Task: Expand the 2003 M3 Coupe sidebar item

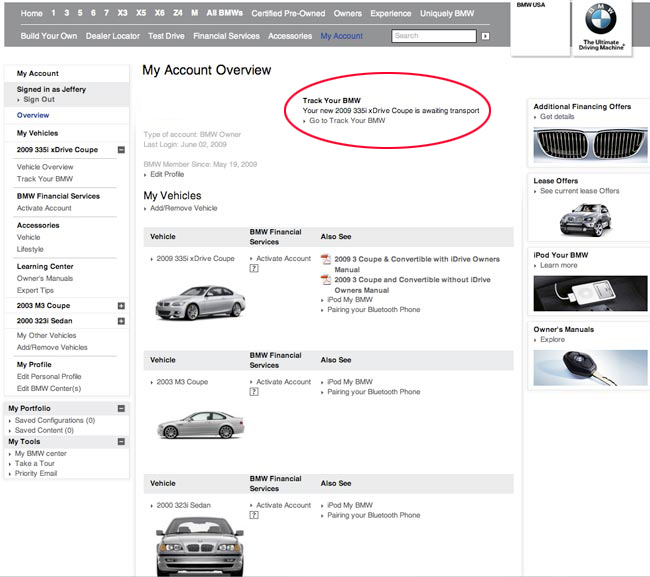Action: 121,306
